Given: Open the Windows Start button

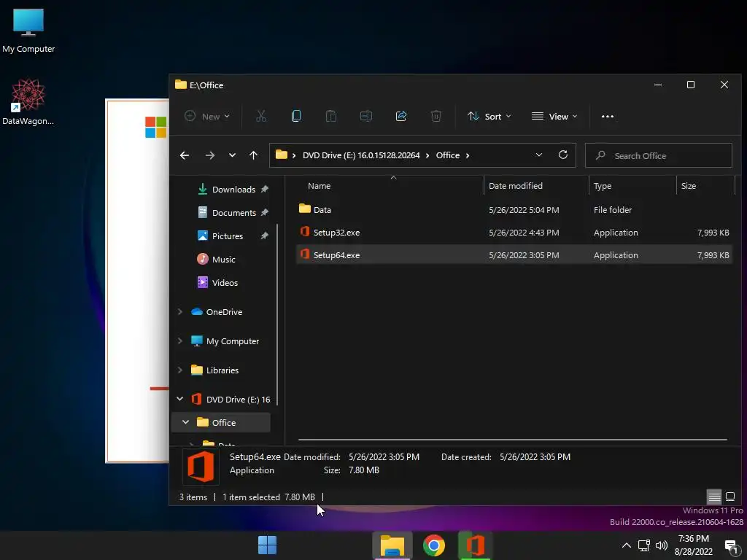Looking at the screenshot, I should tap(267, 545).
